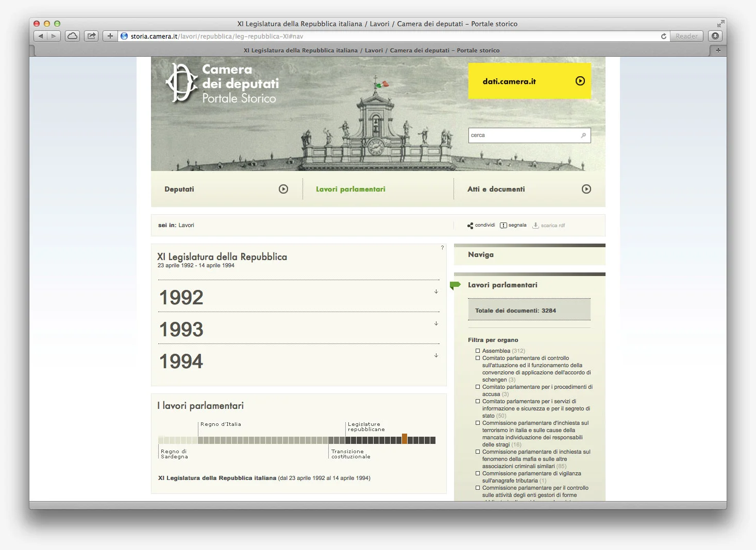Viewport: 756px width, 550px height.
Task: Click the condividi link
Action: [485, 225]
